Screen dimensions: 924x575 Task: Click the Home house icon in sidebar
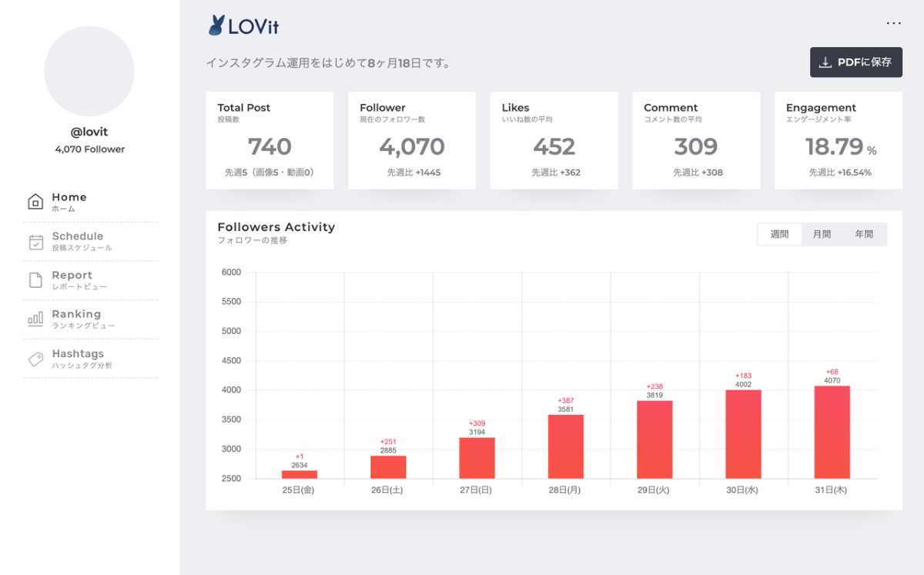tap(35, 202)
